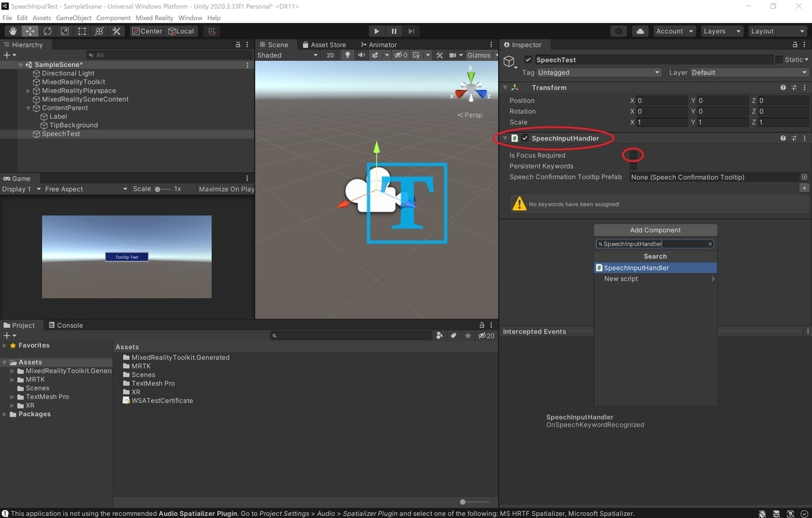Toggle SpeechTest active checkbox
This screenshot has width=812, height=518.
pyautogui.click(x=528, y=60)
